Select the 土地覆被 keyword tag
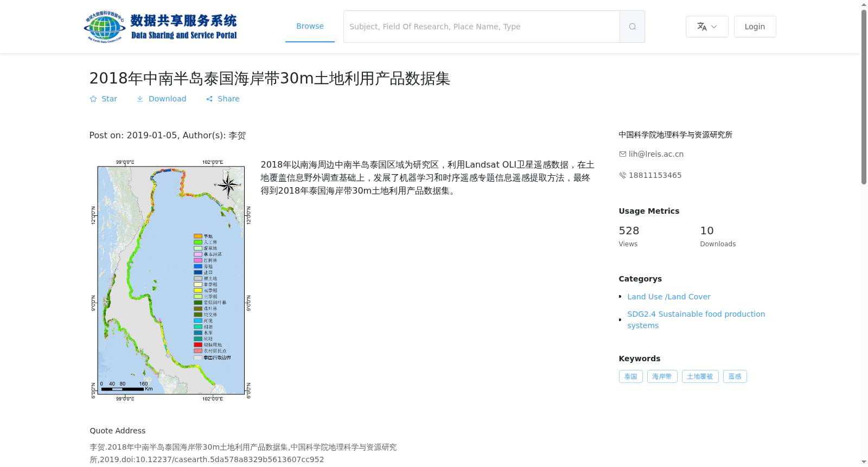The height and width of the screenshot is (467, 868). (700, 376)
